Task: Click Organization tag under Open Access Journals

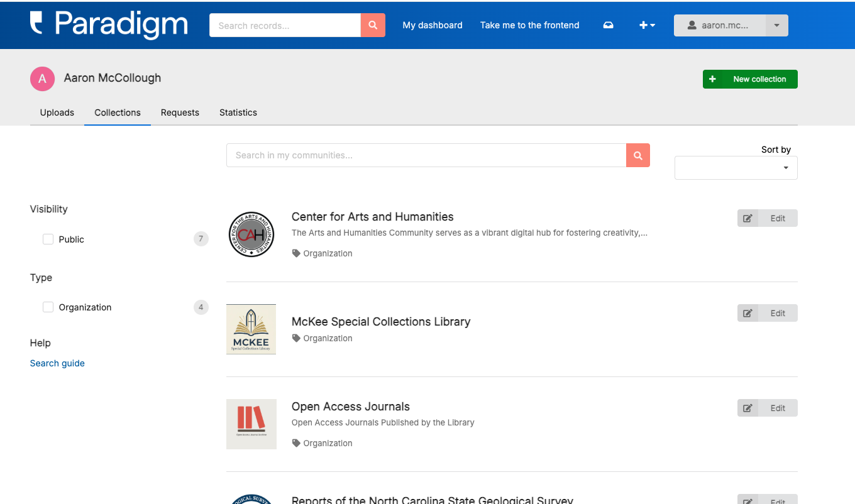Action: pos(323,443)
